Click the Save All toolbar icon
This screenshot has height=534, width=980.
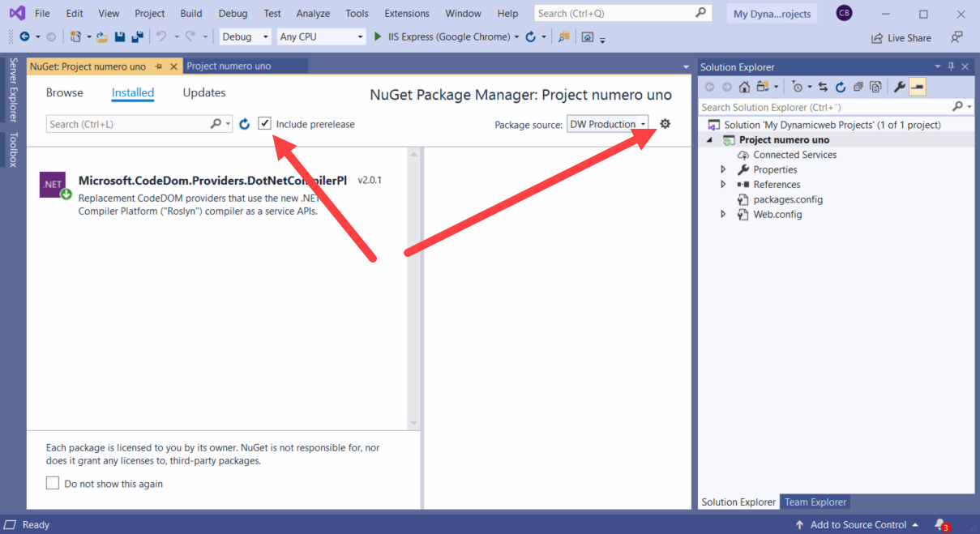pos(136,36)
